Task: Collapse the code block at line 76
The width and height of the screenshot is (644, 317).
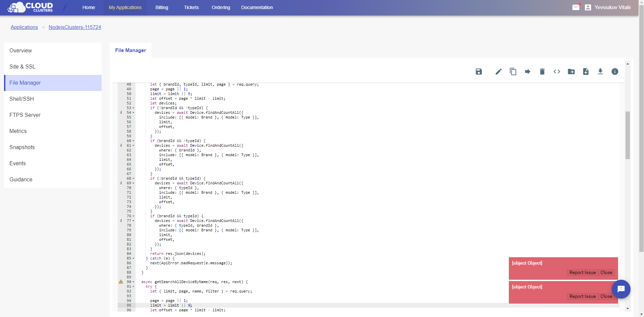Action: [133, 216]
